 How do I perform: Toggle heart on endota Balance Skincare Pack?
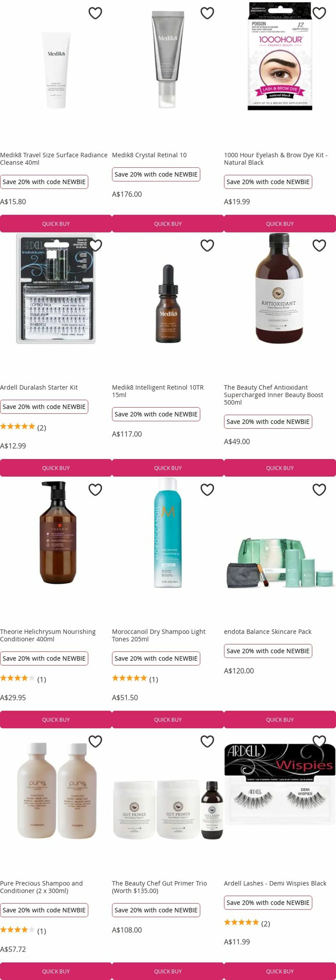tap(319, 490)
